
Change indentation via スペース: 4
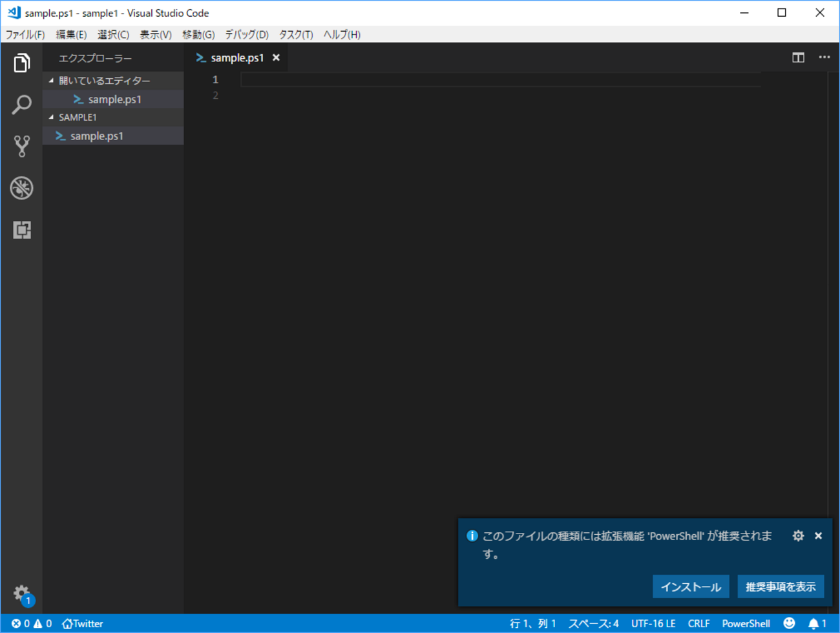pyautogui.click(x=593, y=623)
